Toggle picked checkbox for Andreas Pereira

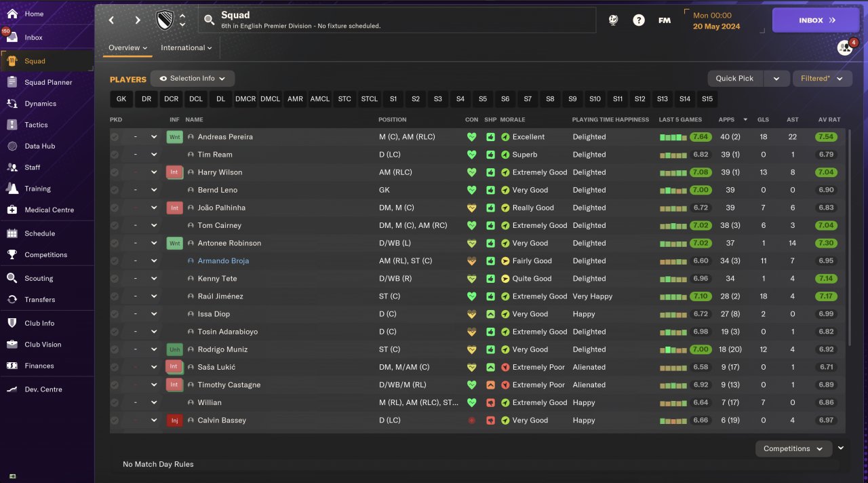(115, 137)
